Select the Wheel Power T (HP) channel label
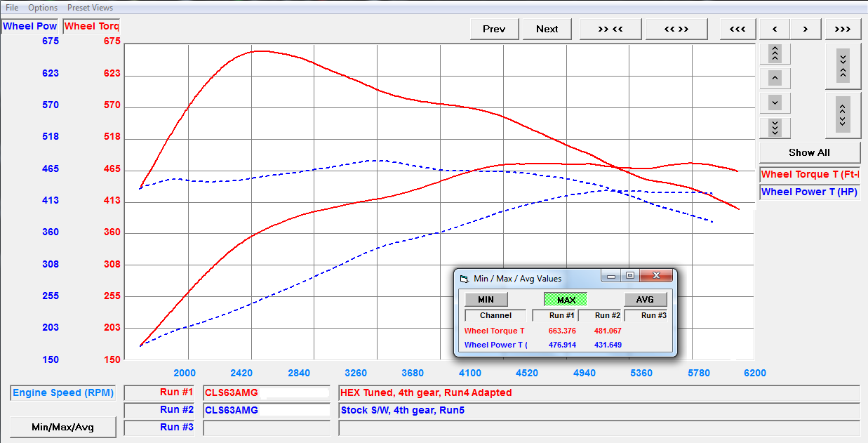This screenshot has width=868, height=443. (809, 192)
